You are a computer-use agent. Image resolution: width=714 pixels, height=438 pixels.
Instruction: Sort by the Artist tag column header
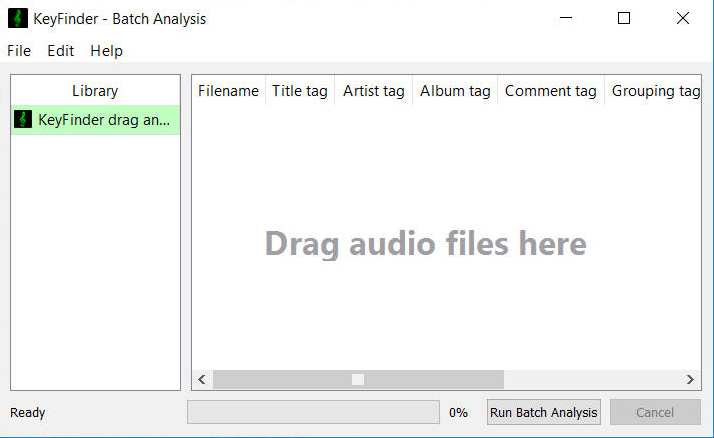(374, 91)
